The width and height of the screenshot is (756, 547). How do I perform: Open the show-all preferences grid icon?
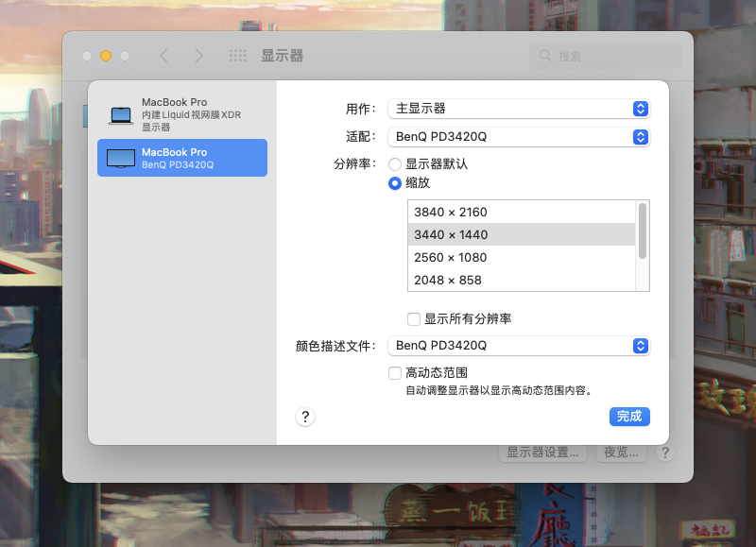(x=238, y=56)
